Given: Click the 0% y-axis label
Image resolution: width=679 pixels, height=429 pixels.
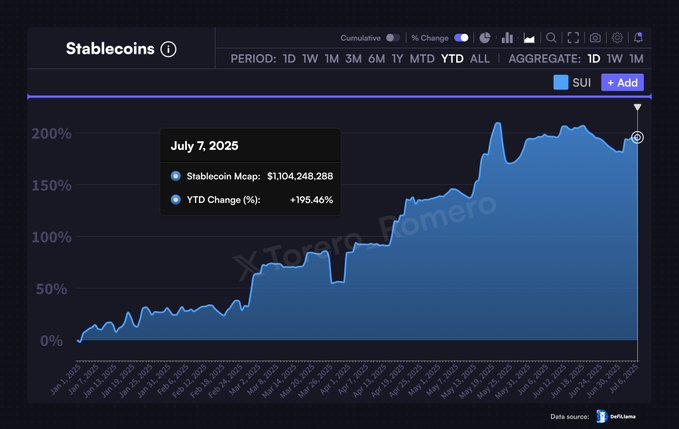Looking at the screenshot, I should [x=51, y=341].
